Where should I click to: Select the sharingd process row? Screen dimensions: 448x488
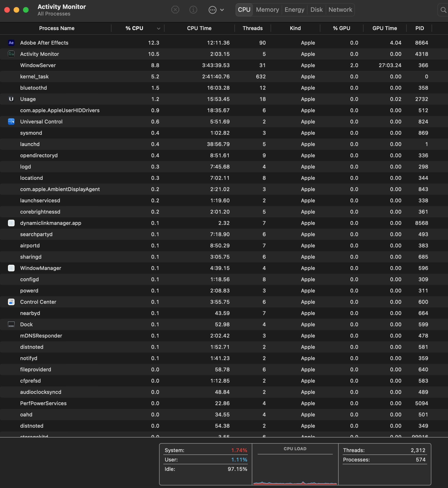(224, 257)
